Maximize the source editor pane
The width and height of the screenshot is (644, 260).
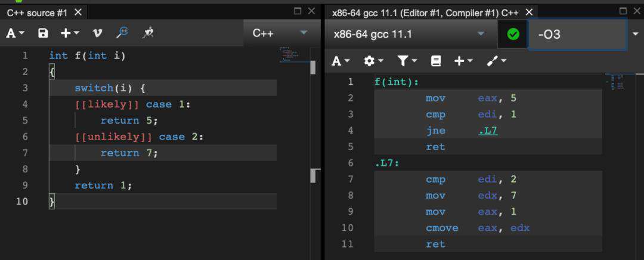pyautogui.click(x=298, y=11)
